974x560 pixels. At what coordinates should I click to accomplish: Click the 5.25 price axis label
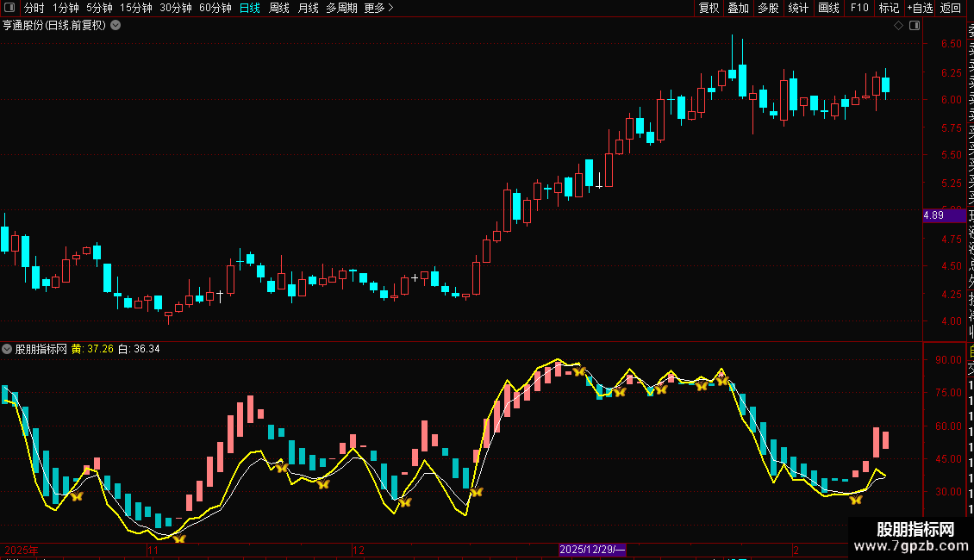[951, 184]
